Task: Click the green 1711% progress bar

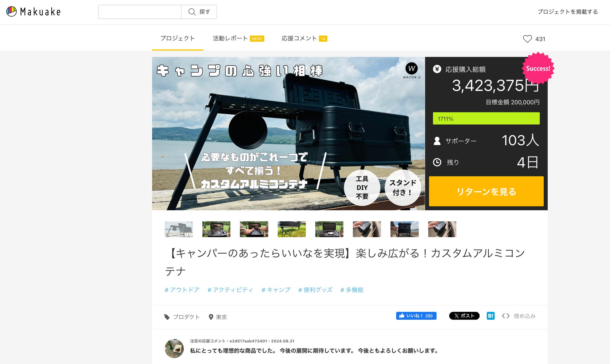Action: pyautogui.click(x=486, y=118)
